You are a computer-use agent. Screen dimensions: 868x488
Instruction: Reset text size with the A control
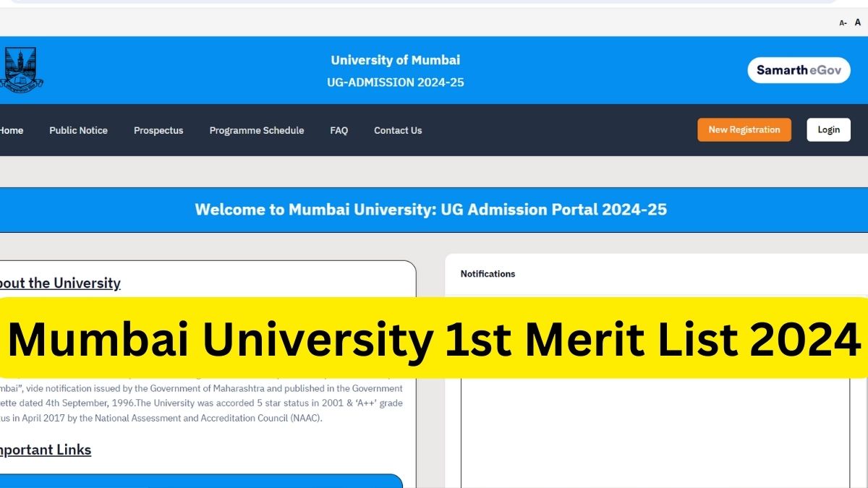[858, 22]
